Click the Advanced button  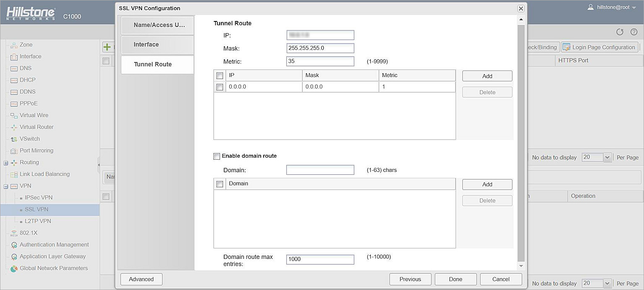pos(141,279)
